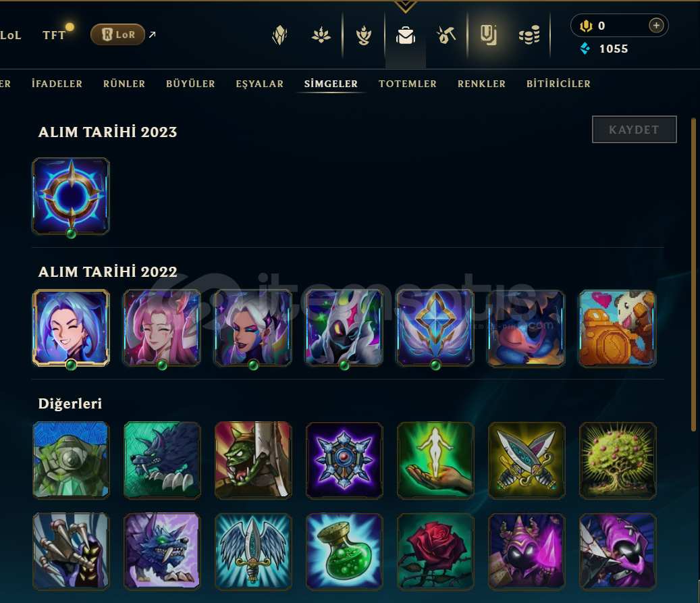Select the pixel Poro coin icon

[x=618, y=328]
